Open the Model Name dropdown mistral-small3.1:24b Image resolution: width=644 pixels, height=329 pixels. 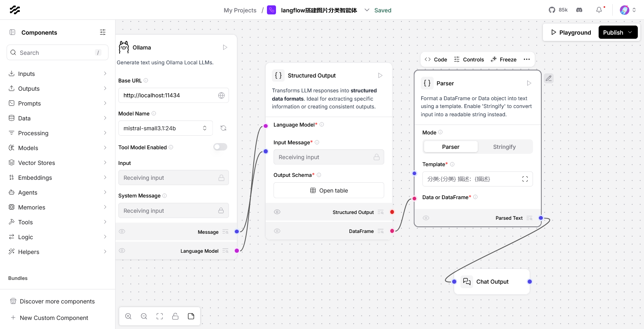click(x=165, y=128)
